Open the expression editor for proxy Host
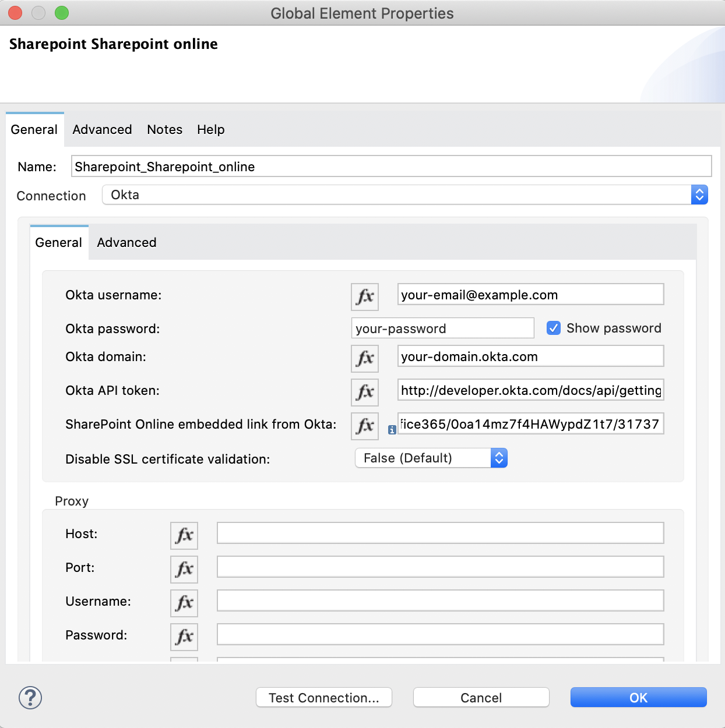 coord(184,535)
